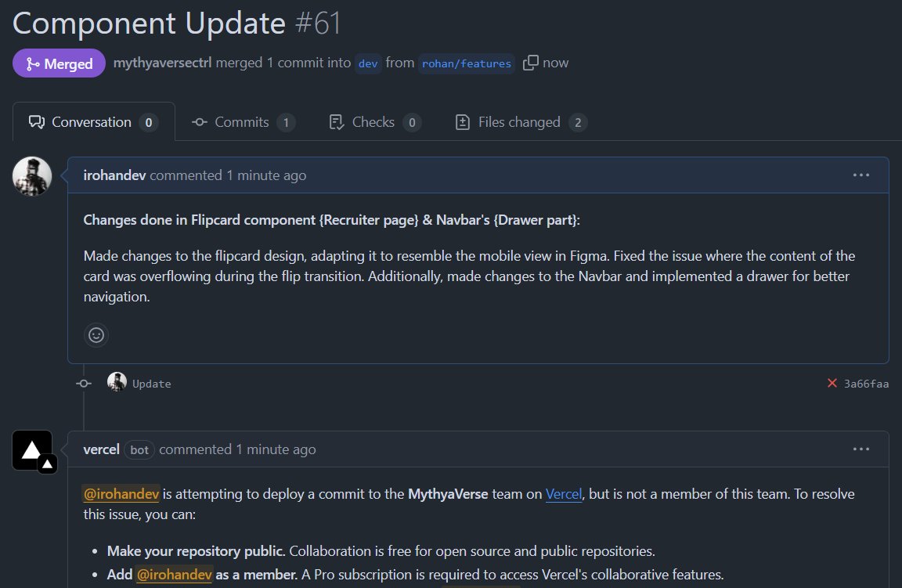This screenshot has width=902, height=588.
Task: Open the '1 minute ago' timestamp on irohandev's comment
Action: pyautogui.click(x=265, y=175)
